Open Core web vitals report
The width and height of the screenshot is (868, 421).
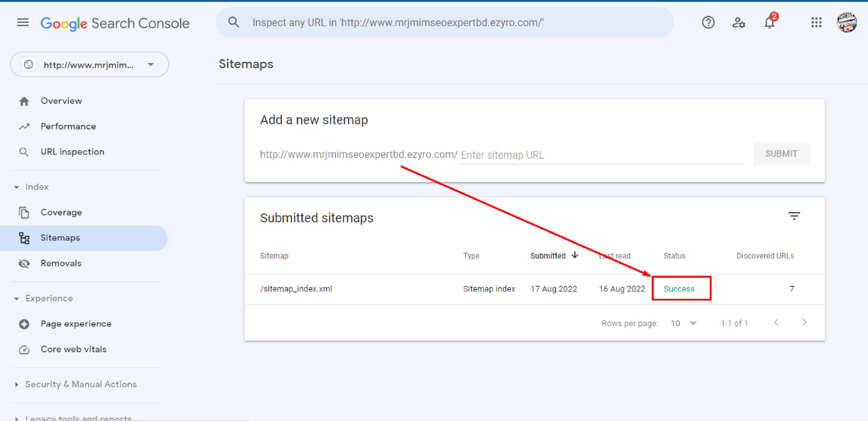coord(73,349)
